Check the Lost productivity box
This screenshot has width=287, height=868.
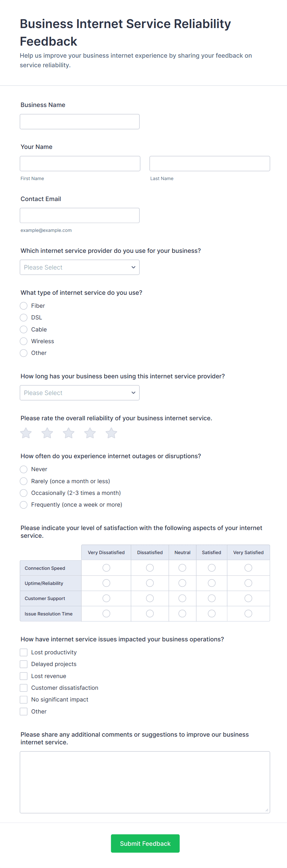point(23,652)
